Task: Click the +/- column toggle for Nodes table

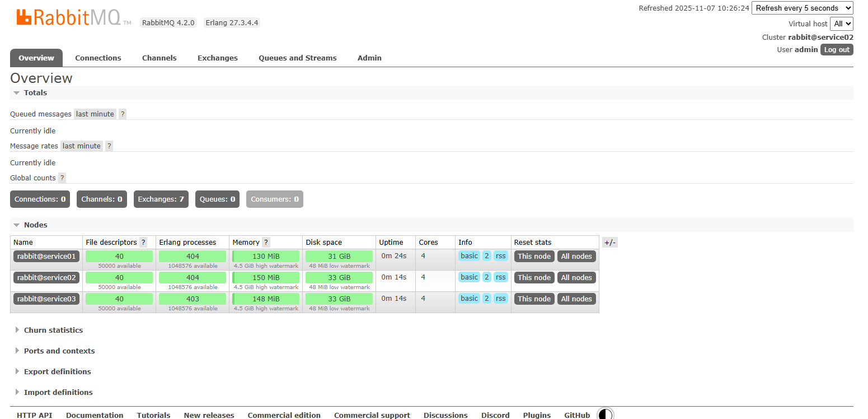Action: click(x=609, y=243)
